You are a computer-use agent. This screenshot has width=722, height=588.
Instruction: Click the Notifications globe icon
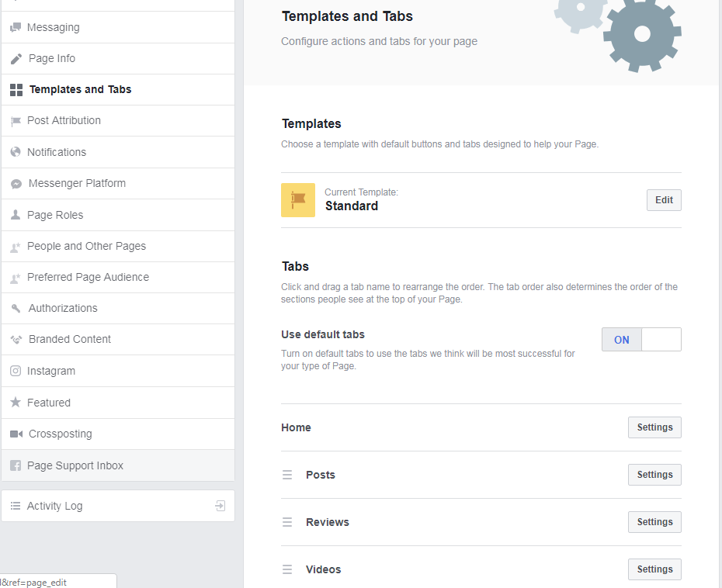(x=16, y=152)
